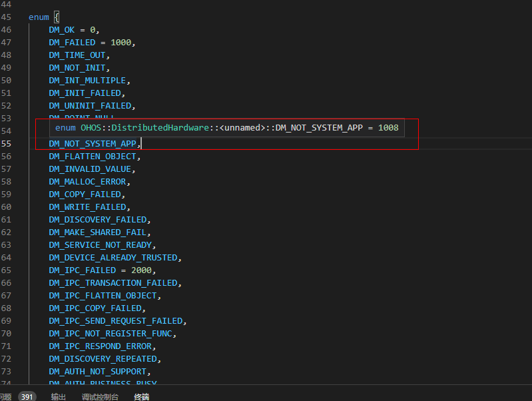Click DM_DEVICE_ALREADY_TRUSTED on line 64
The width and height of the screenshot is (532, 401).
(113, 258)
